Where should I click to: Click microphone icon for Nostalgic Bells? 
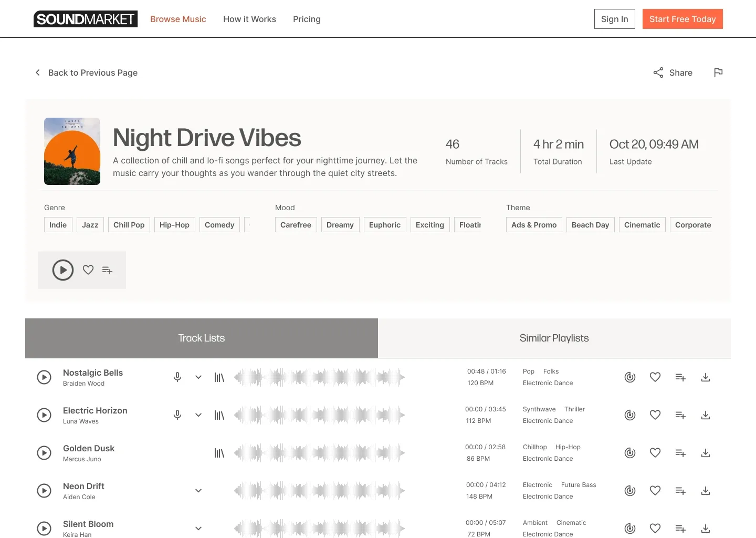coord(177,377)
